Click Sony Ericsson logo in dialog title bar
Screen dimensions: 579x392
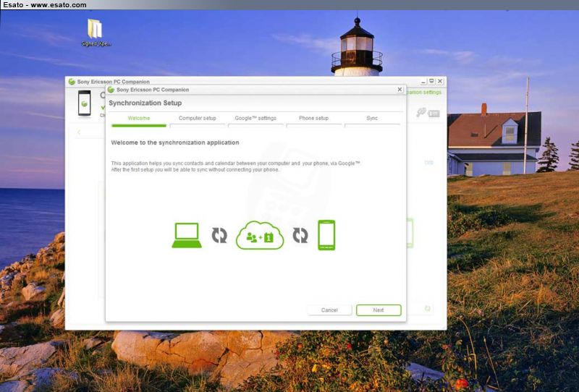111,90
